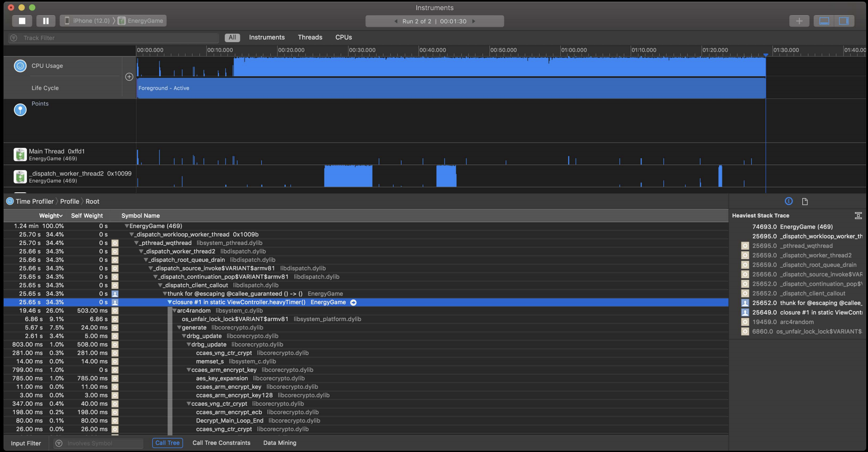This screenshot has height=452, width=868.
Task: Collapse the heavyTimer() closure row
Action: [170, 302]
